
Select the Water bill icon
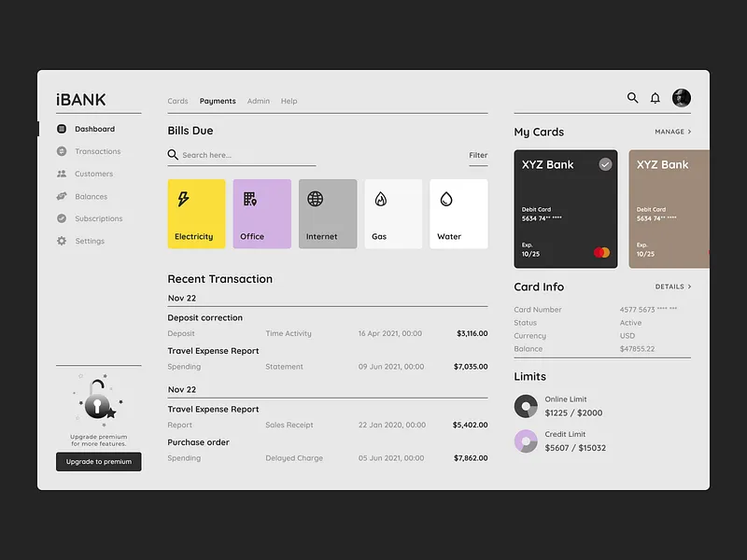tap(448, 197)
